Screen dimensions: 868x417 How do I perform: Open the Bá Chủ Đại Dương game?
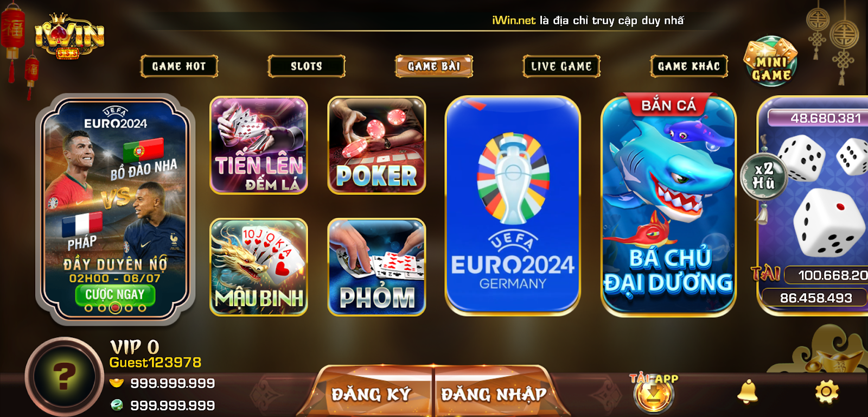tap(668, 205)
